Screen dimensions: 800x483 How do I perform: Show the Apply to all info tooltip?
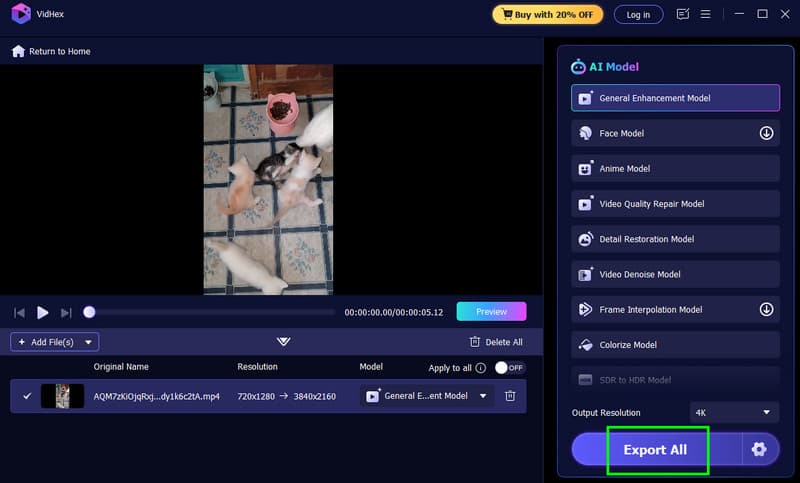(x=481, y=368)
